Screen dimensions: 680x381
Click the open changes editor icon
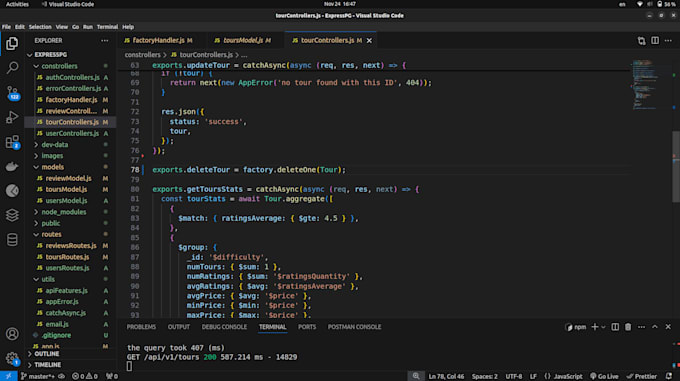(641, 41)
